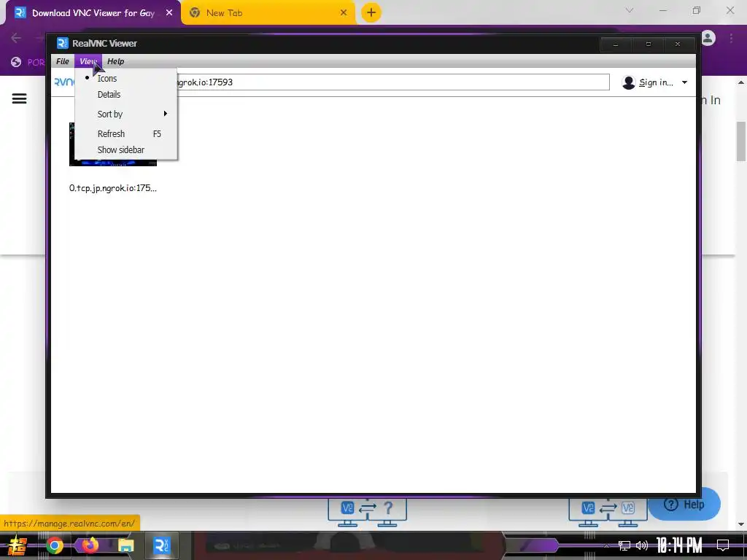Switch to Download VNC Viewer browser tab

93,13
